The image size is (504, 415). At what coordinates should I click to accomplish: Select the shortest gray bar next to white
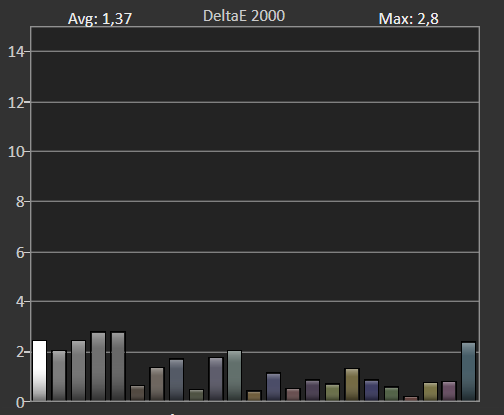click(59, 375)
